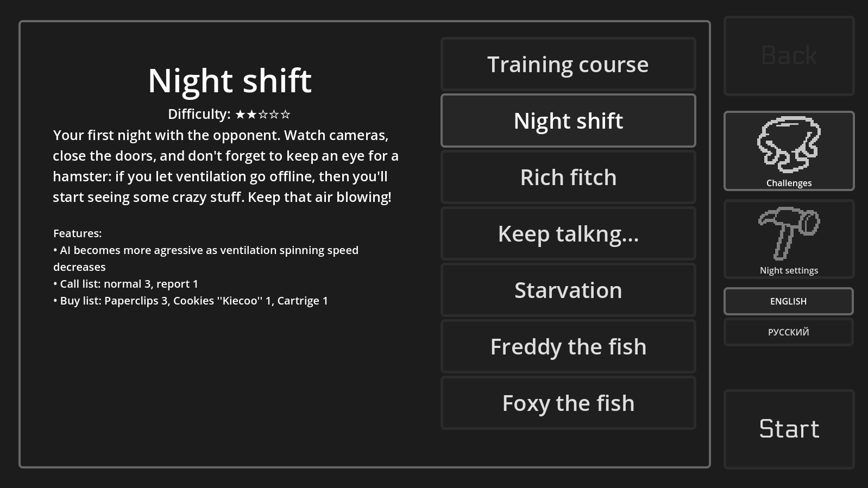Switch language to English
This screenshot has width=868, height=488.
pyautogui.click(x=788, y=301)
